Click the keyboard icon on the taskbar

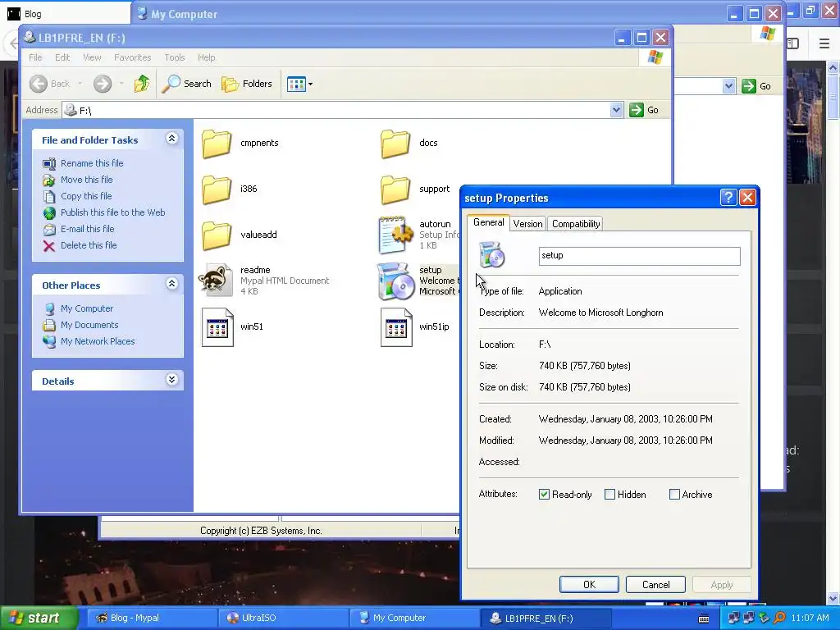point(704,619)
